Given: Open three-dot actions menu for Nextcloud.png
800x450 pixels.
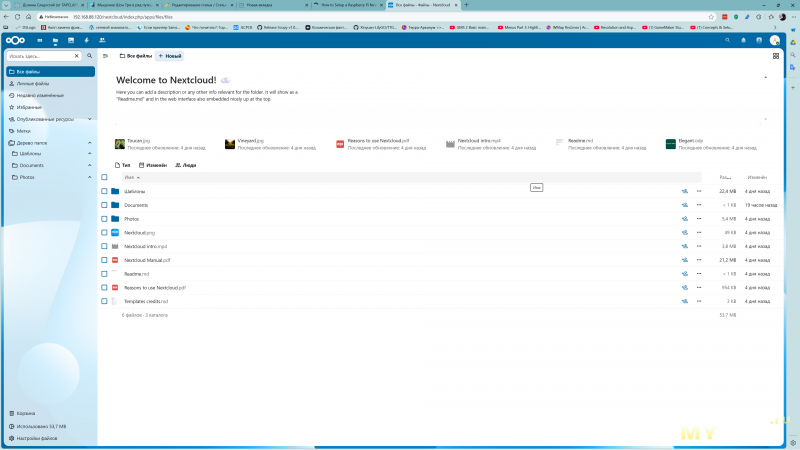Looking at the screenshot, I should tap(699, 232).
